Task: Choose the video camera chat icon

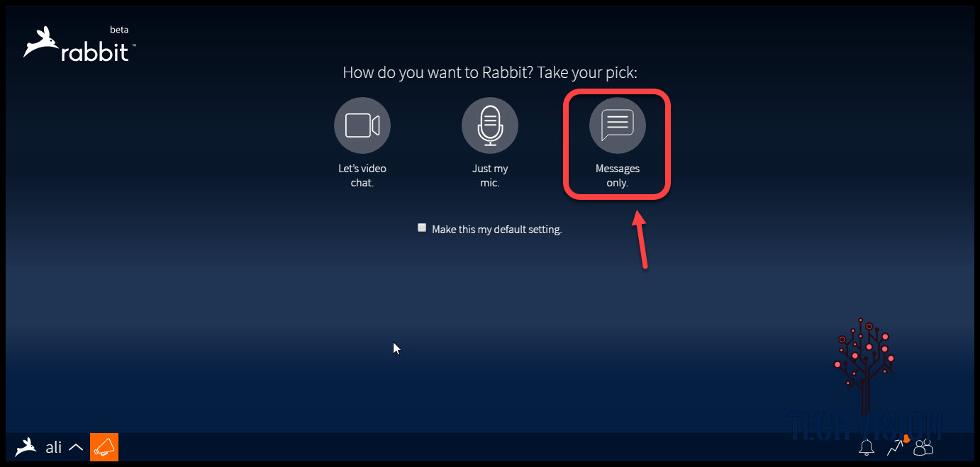Action: coord(362,125)
